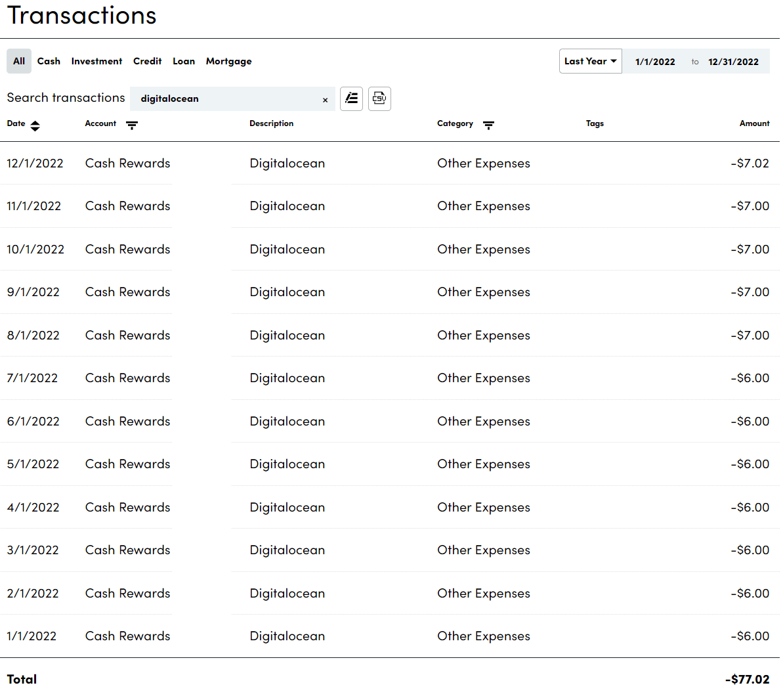This screenshot has width=783, height=700.
Task: Click the -$7.00 amount on 11/1/2022
Action: point(750,206)
